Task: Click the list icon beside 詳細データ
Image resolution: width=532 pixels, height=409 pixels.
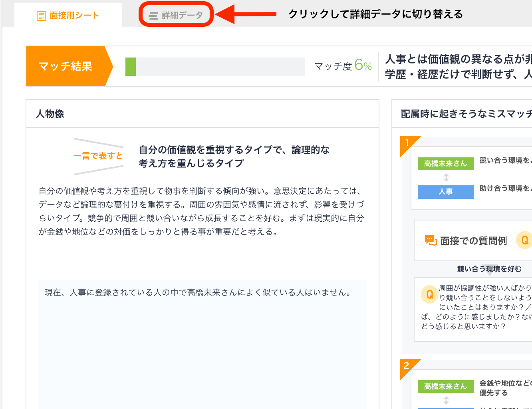Action: point(153,16)
